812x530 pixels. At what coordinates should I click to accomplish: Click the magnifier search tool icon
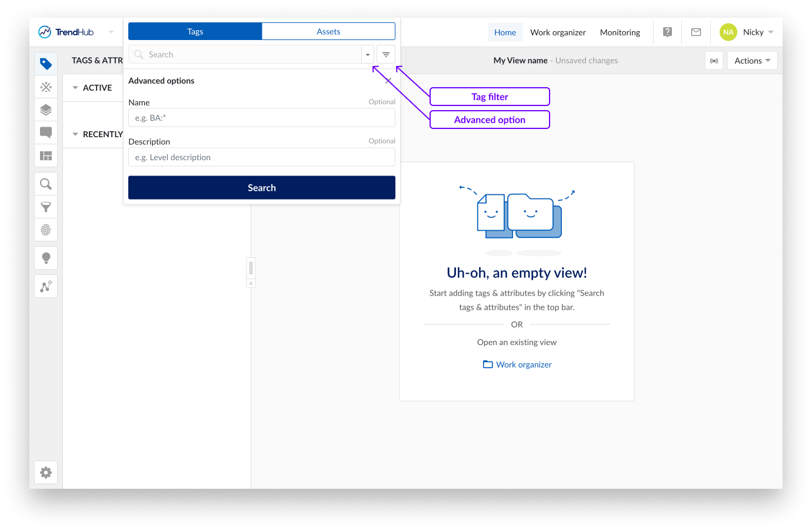tap(46, 184)
